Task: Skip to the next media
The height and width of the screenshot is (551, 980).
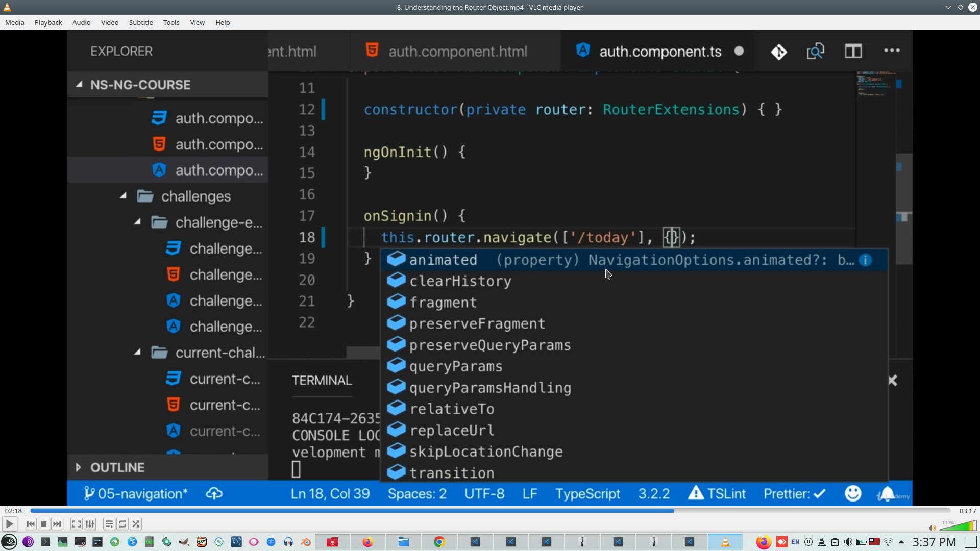Action: pyautogui.click(x=57, y=524)
